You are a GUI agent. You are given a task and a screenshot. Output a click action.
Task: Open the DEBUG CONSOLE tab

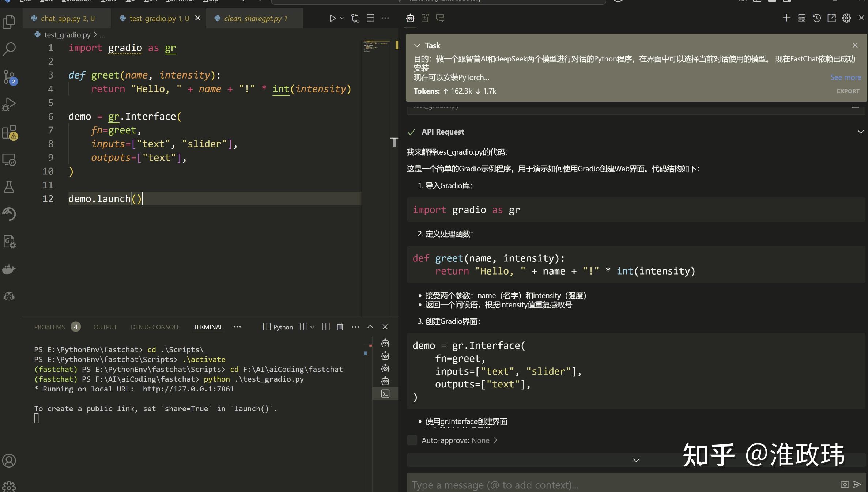(x=155, y=327)
